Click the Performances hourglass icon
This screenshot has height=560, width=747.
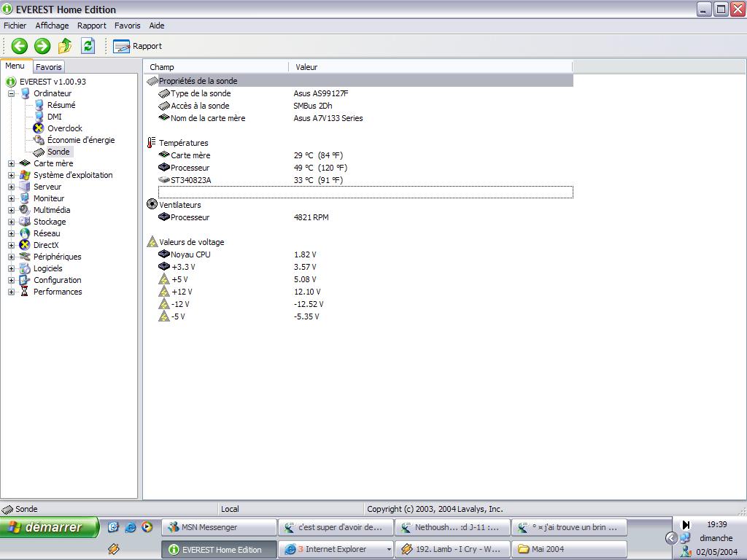25,292
